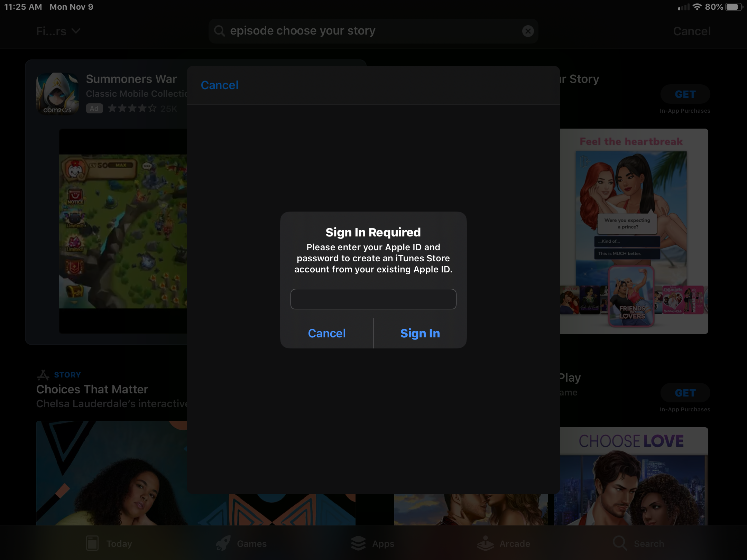Tap the battery status icon

[x=733, y=7]
